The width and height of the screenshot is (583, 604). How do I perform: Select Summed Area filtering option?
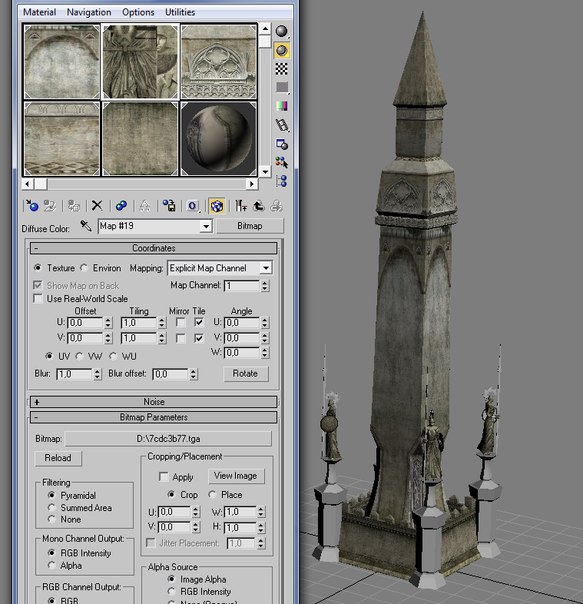click(52, 507)
